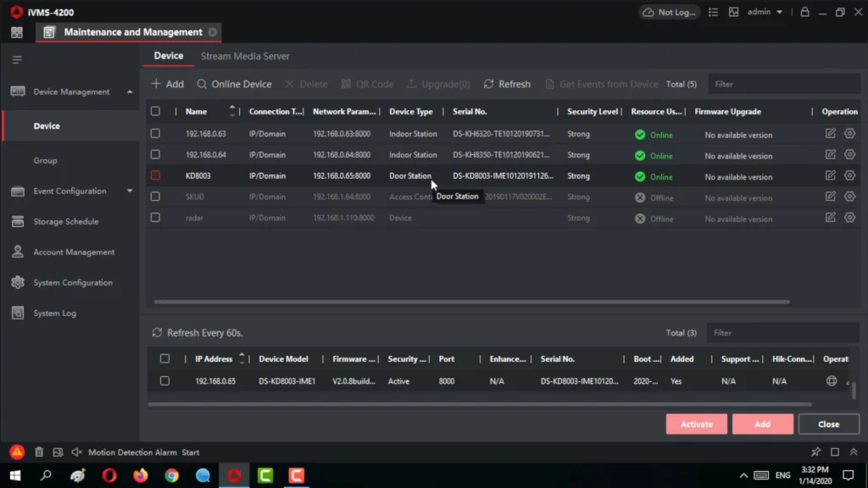Check the 192.168.0.65 online device row
The width and height of the screenshot is (868, 488).
coord(164,380)
